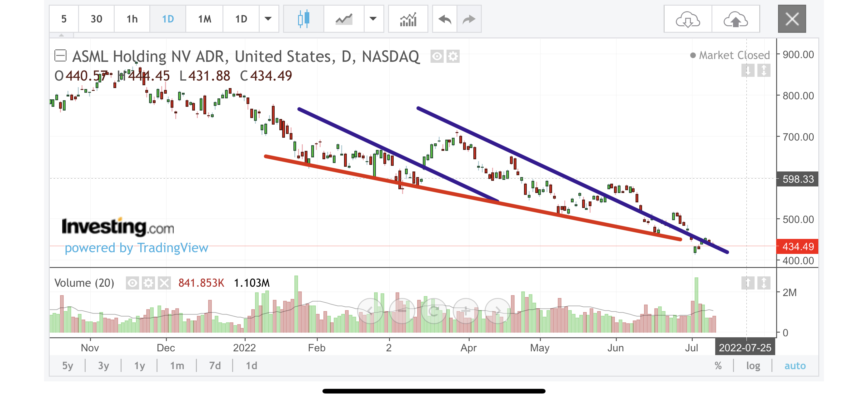
Task: Open ASML series settings gear icon
Action: [x=453, y=57]
